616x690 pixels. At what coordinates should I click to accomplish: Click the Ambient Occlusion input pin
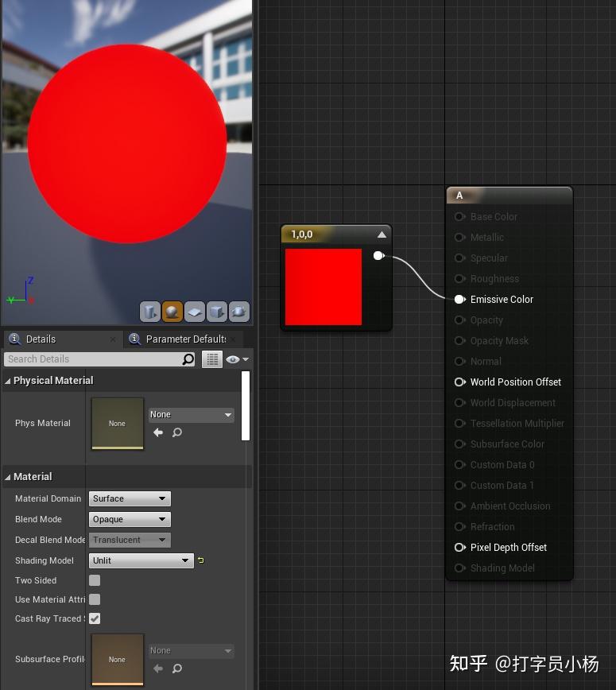tap(459, 506)
